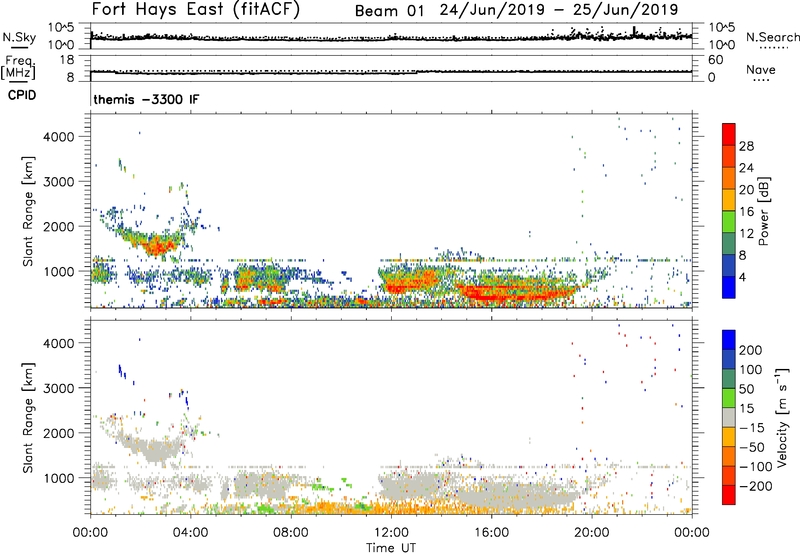The width and height of the screenshot is (800, 554).
Task: Click the 'Slant Range [km]' label of velocity panel
Action: 29,418
